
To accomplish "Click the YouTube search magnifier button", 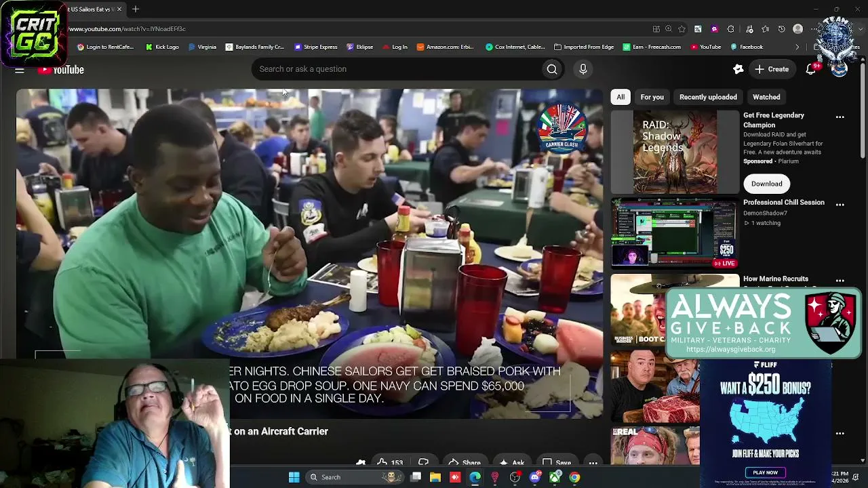I will pyautogui.click(x=552, y=69).
